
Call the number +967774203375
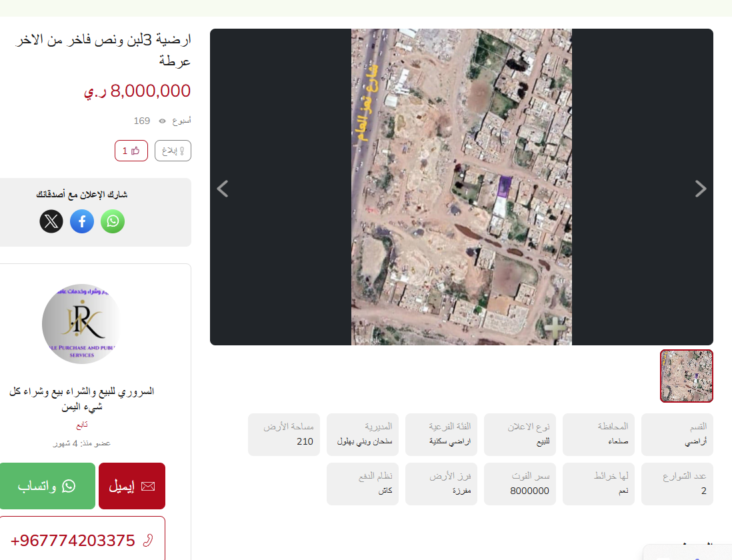82,540
